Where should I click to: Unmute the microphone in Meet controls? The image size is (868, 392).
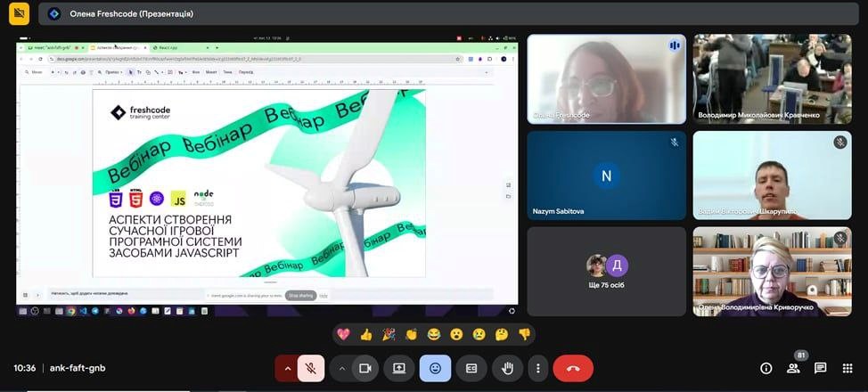(x=311, y=368)
